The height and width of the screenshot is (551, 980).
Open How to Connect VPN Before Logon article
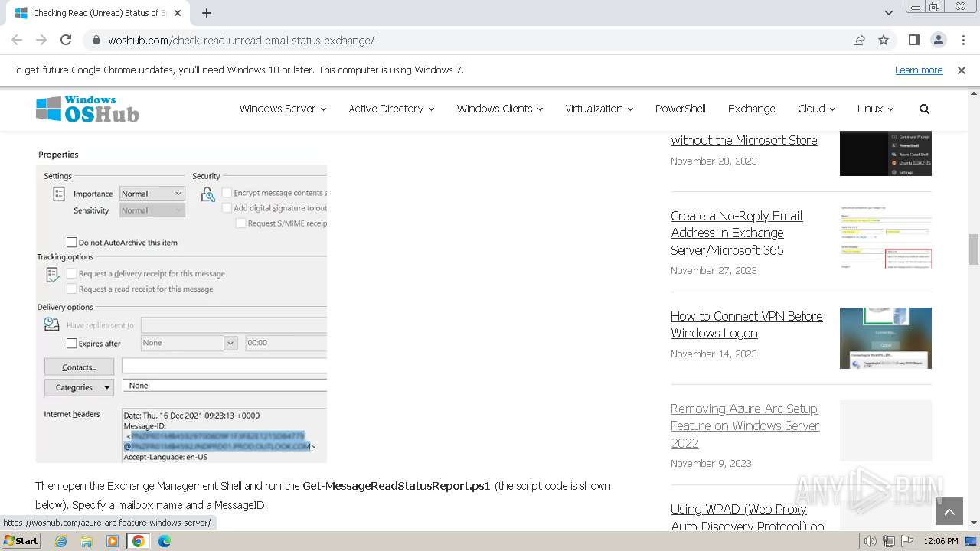[x=746, y=324]
